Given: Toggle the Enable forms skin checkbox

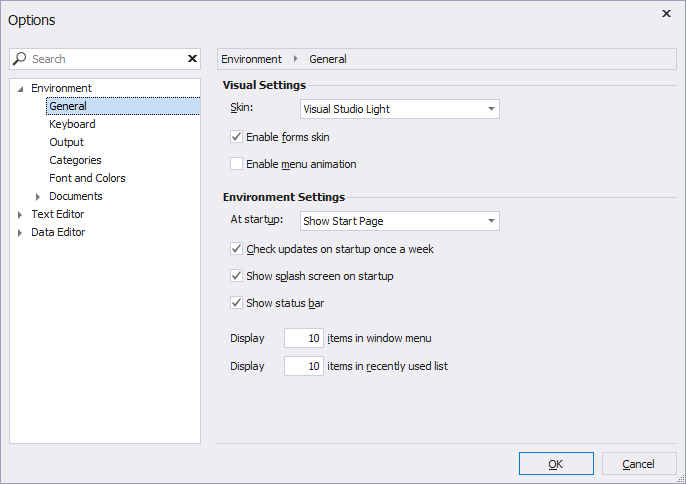Looking at the screenshot, I should (x=237, y=137).
